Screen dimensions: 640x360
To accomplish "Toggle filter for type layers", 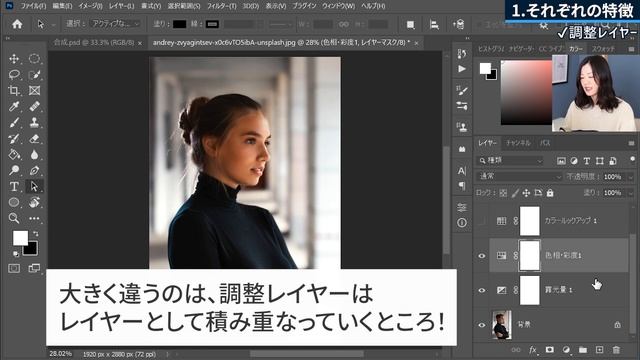I will [587, 161].
